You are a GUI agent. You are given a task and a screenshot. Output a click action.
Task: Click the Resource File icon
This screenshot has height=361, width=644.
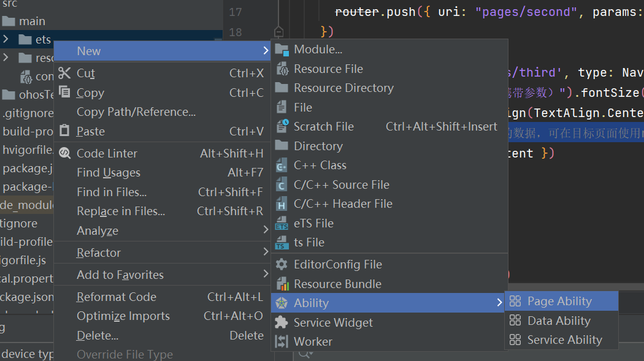(282, 69)
